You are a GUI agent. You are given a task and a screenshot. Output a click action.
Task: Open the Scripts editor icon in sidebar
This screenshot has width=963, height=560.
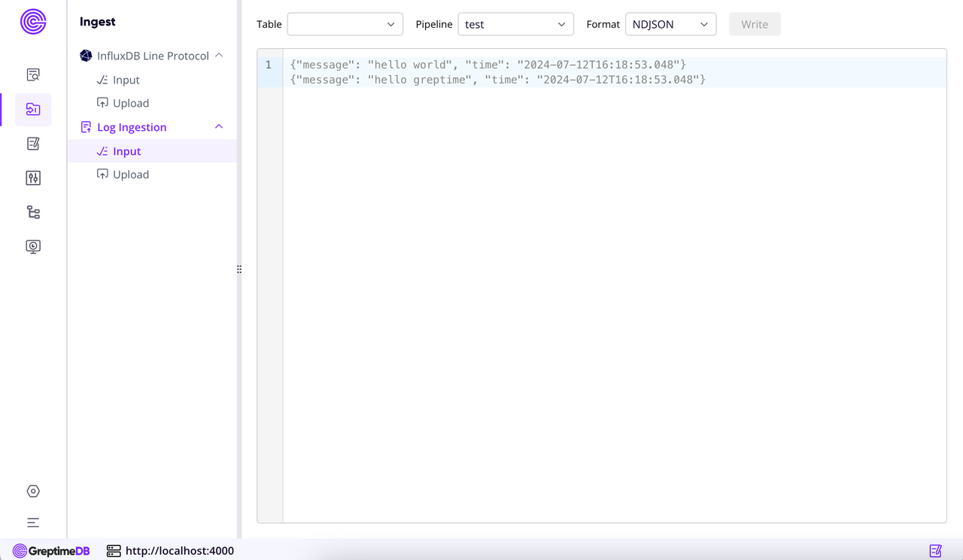(33, 144)
